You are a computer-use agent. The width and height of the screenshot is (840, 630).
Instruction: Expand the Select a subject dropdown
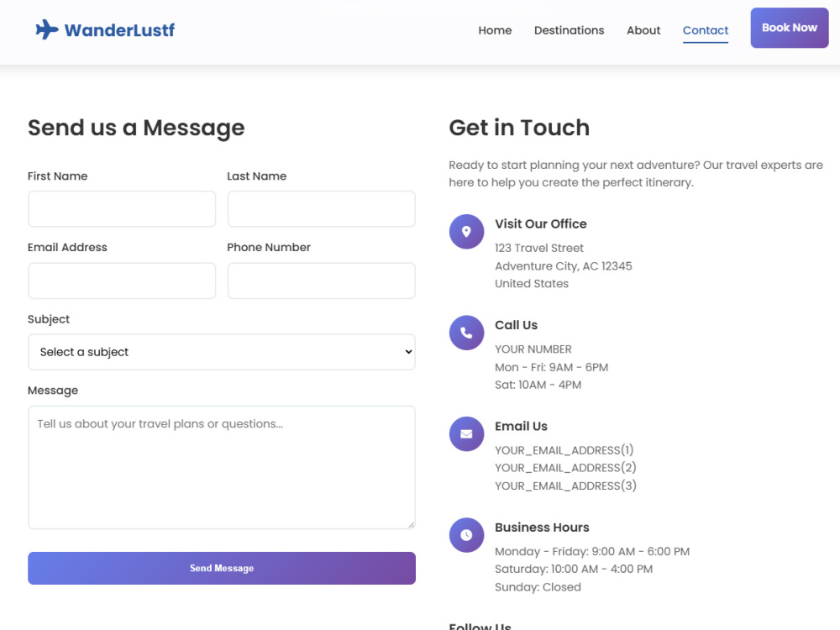[221, 352]
